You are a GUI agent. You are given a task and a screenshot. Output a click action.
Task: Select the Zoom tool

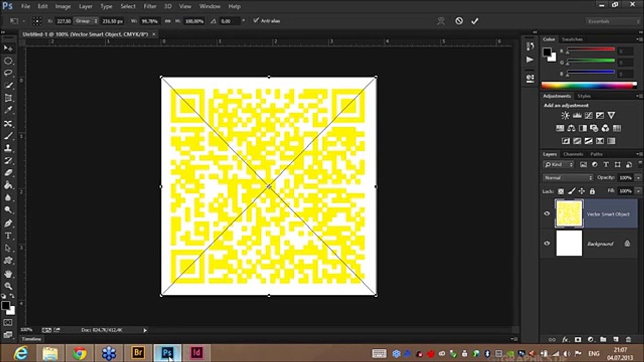8,286
